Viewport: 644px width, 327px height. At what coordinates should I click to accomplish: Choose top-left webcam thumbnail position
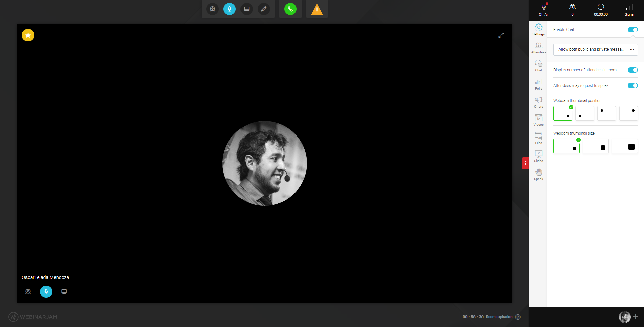tap(606, 113)
